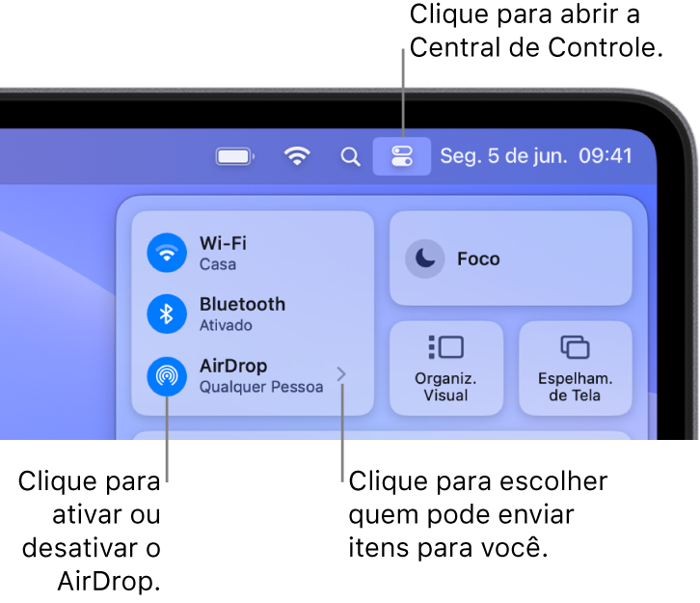Click the Bluetooth label text
The image size is (700, 603).
coord(242,304)
